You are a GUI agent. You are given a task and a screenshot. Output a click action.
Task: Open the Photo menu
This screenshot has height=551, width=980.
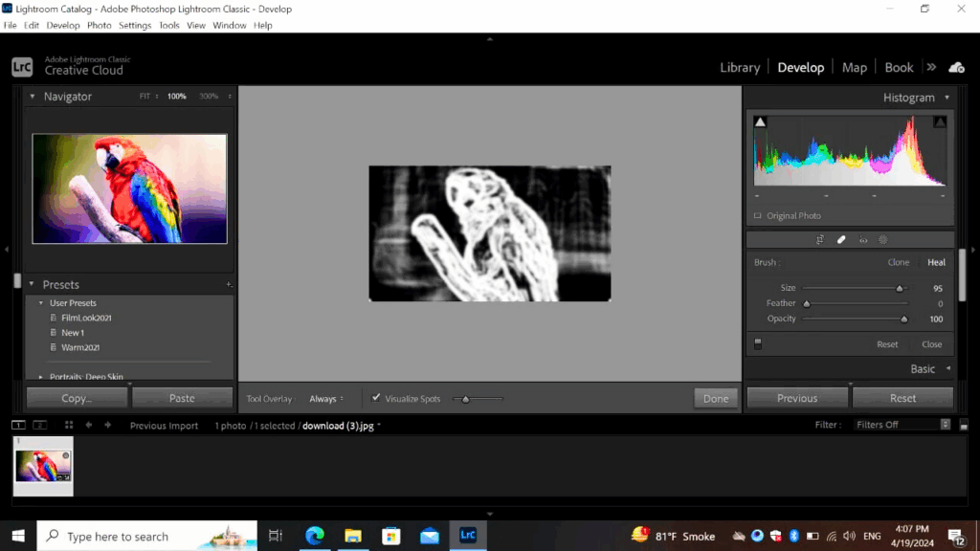coord(99,26)
